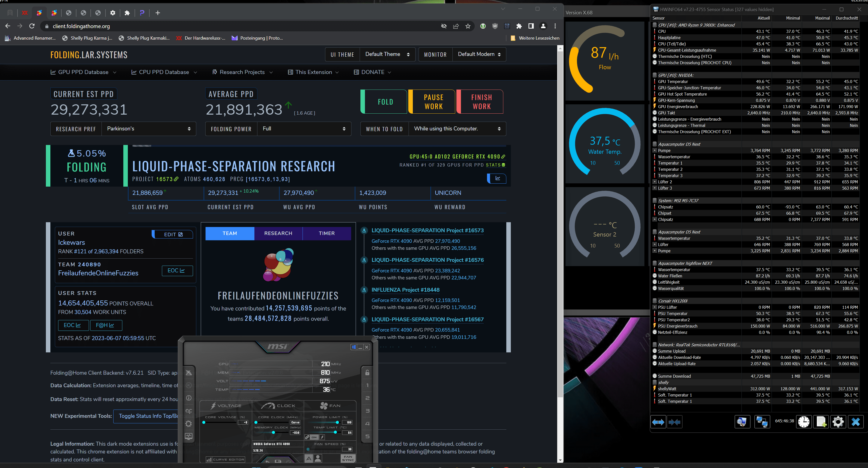Adjust Afterburner memory clock slider
The height and width of the screenshot is (468, 868).
273,432
